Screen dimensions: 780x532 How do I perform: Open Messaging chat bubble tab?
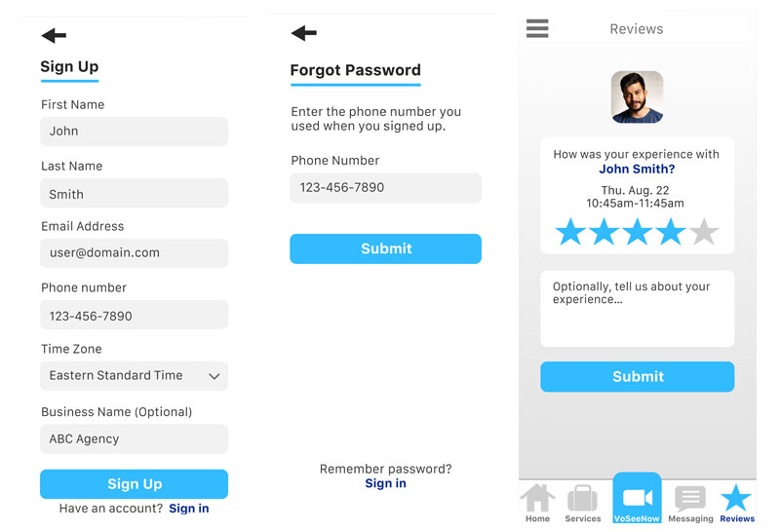690,503
